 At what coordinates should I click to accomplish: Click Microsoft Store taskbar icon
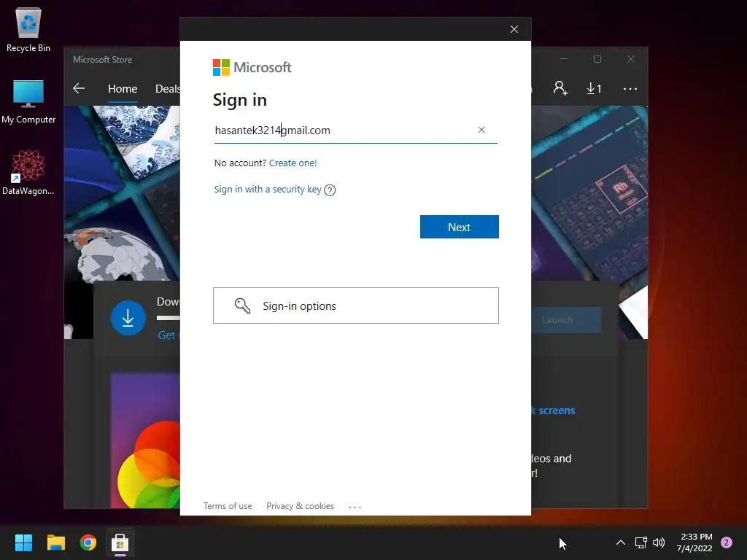click(x=120, y=542)
